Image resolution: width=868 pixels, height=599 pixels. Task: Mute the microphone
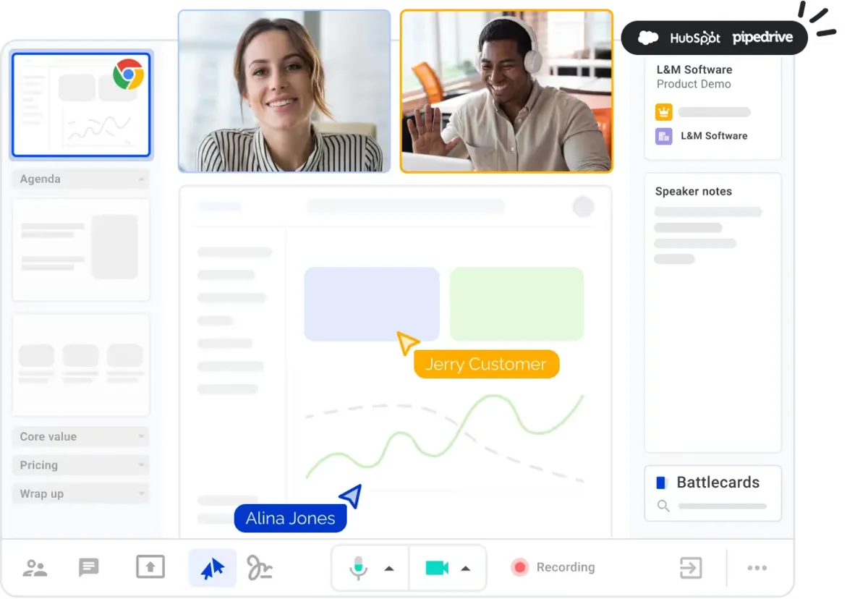[359, 568]
